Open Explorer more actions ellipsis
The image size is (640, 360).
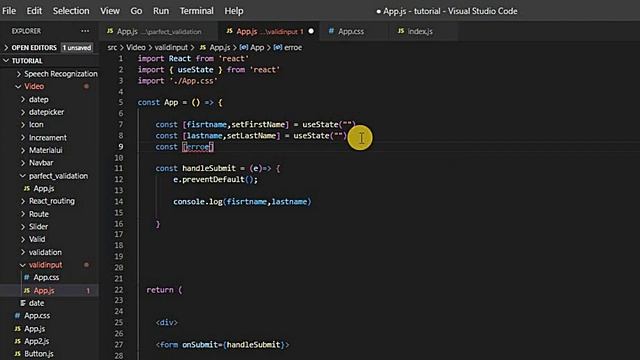85,31
